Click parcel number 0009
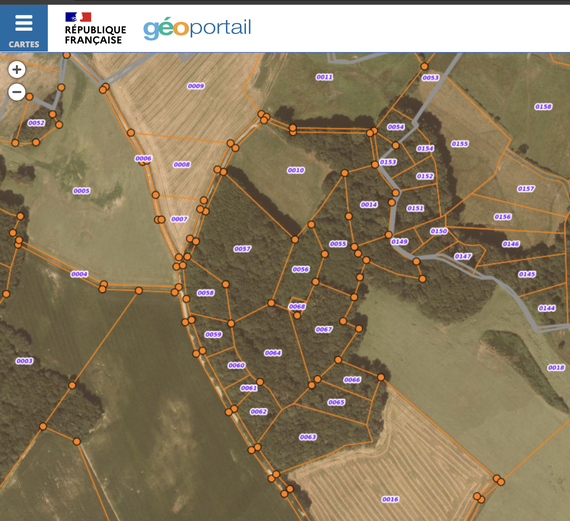Image resolution: width=570 pixels, height=521 pixels. pyautogui.click(x=196, y=86)
